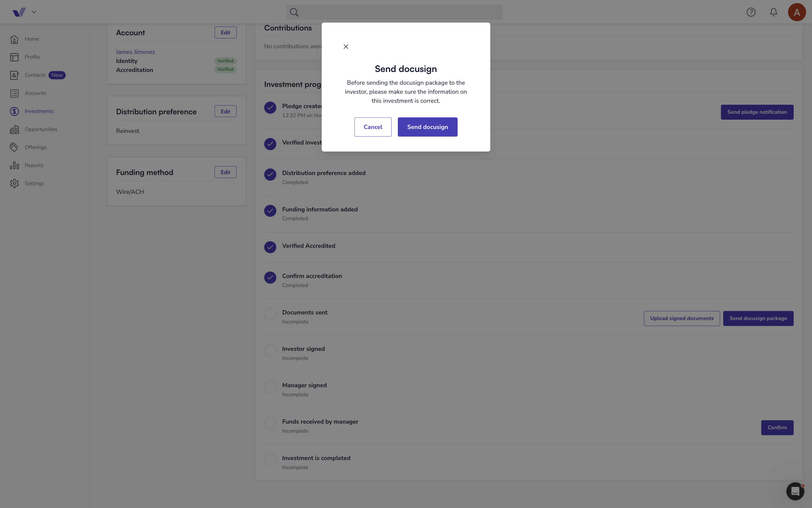The width and height of the screenshot is (812, 508).
Task: Open the Offerings tag icon
Action: [x=14, y=148]
